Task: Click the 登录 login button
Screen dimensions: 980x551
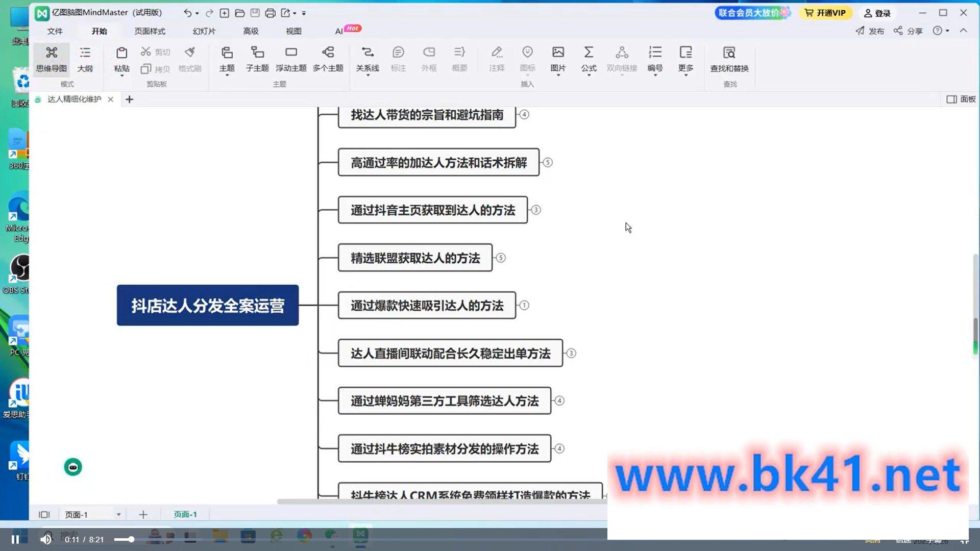Action: [x=877, y=13]
